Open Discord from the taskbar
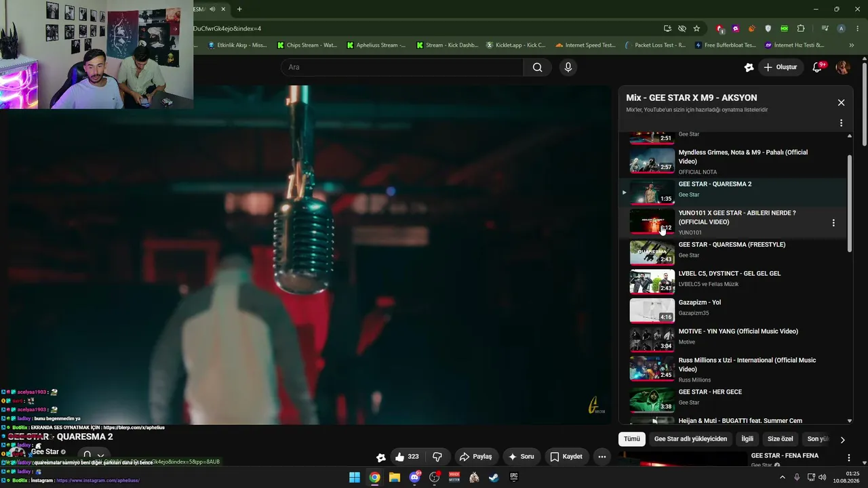 pyautogui.click(x=415, y=477)
